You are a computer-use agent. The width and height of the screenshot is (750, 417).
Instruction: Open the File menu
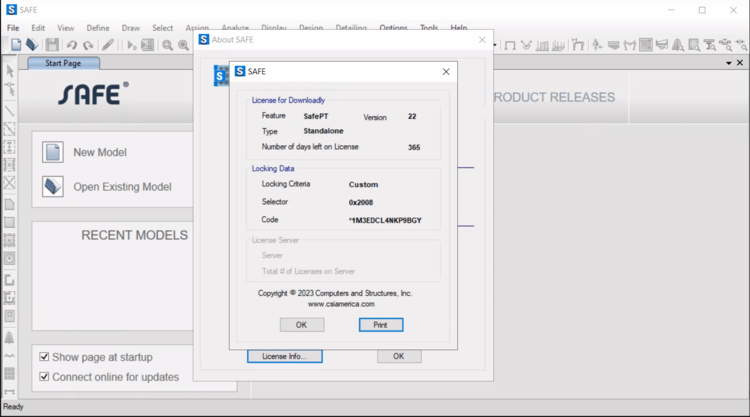(x=13, y=28)
